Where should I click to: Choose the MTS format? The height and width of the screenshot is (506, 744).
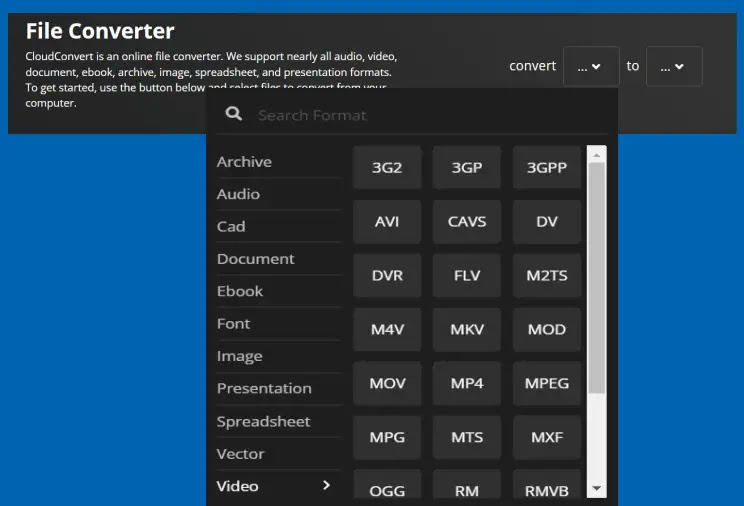click(x=467, y=437)
